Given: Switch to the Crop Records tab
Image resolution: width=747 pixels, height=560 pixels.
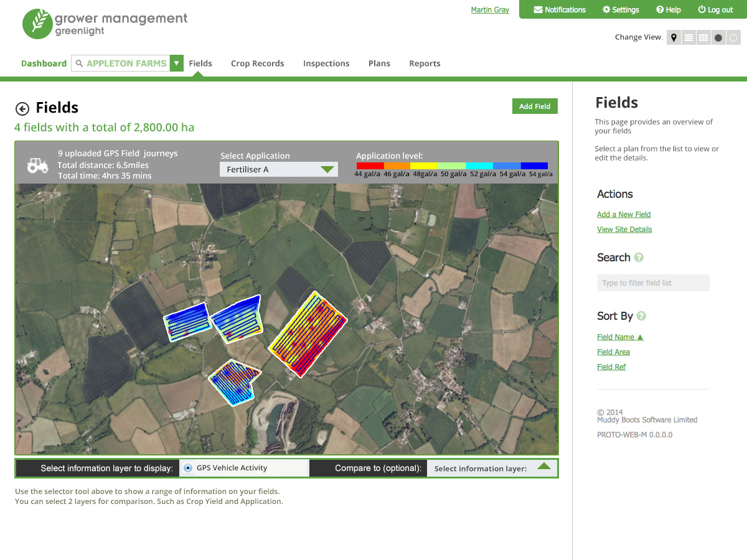Looking at the screenshot, I should click(x=257, y=63).
